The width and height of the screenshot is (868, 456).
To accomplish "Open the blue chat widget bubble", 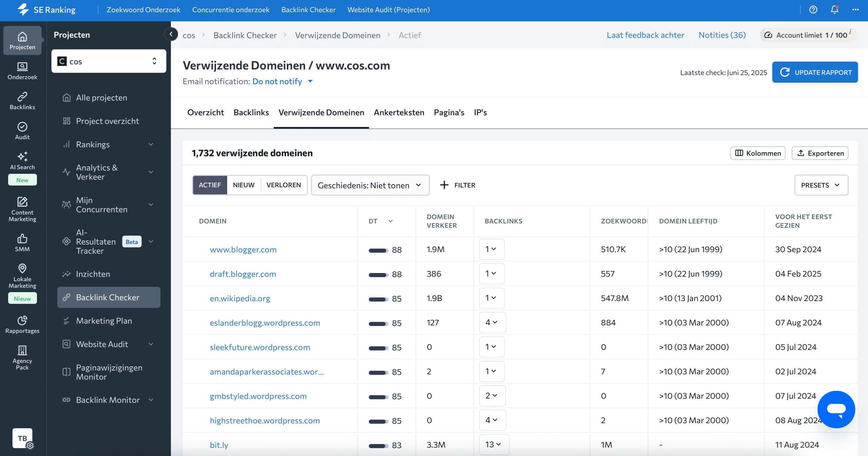I will [x=836, y=409].
